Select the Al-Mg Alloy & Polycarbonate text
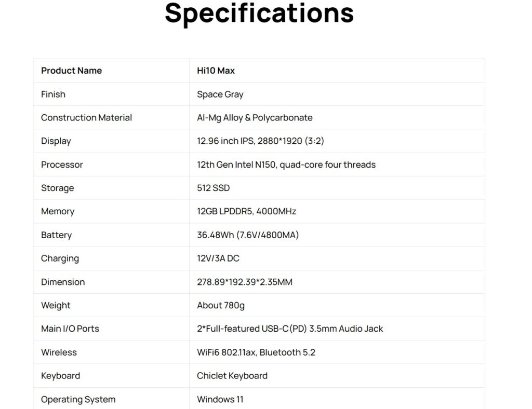Image resolution: width=532 pixels, height=409 pixels. [255, 118]
